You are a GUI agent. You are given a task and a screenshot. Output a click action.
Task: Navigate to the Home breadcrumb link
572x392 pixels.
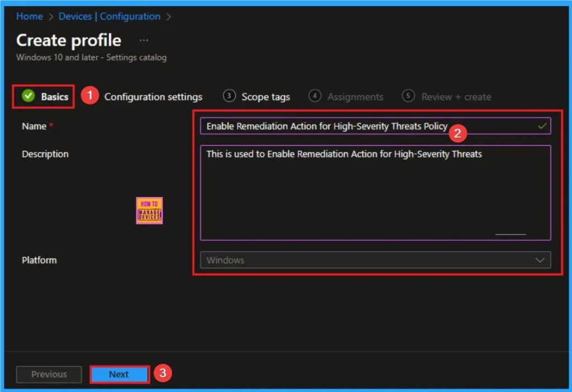tap(29, 17)
